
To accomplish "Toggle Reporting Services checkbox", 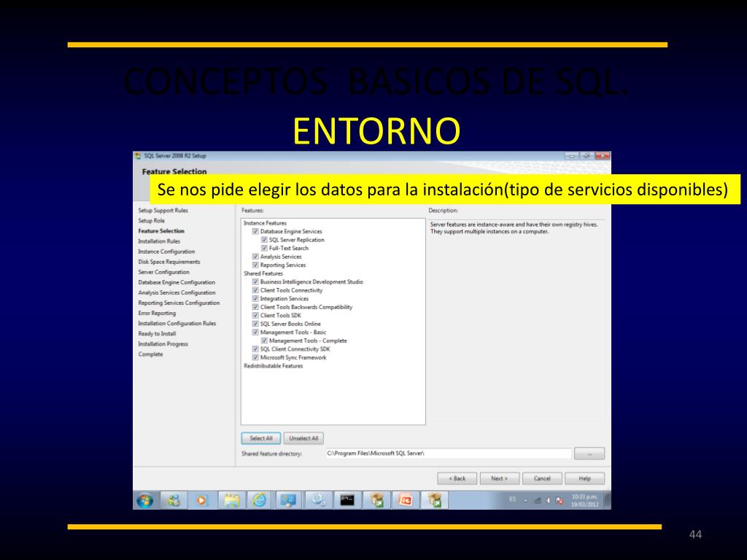I will coord(255,265).
